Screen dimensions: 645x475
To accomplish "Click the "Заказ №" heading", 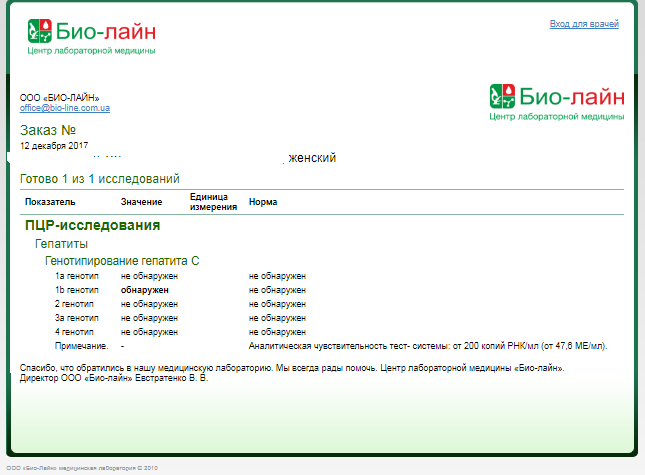I will (48, 130).
